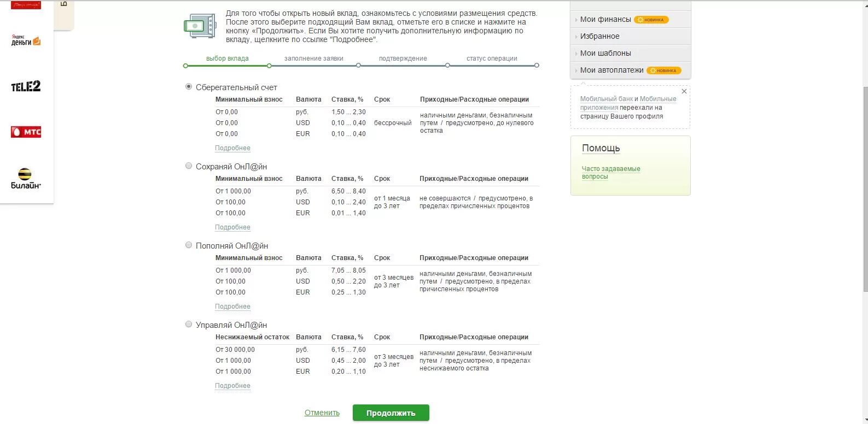Open the Мобильные приложения link
868x424 pixels.
click(x=628, y=103)
